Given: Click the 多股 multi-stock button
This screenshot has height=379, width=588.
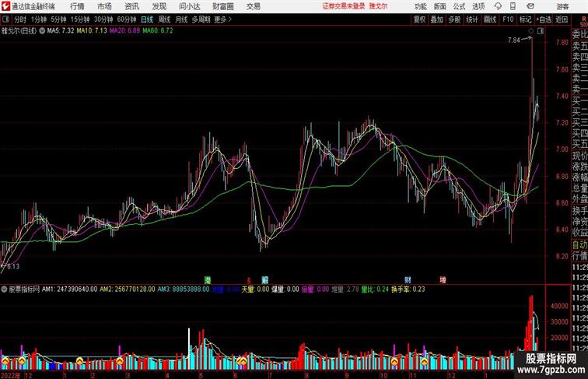Looking at the screenshot, I should point(454,19).
